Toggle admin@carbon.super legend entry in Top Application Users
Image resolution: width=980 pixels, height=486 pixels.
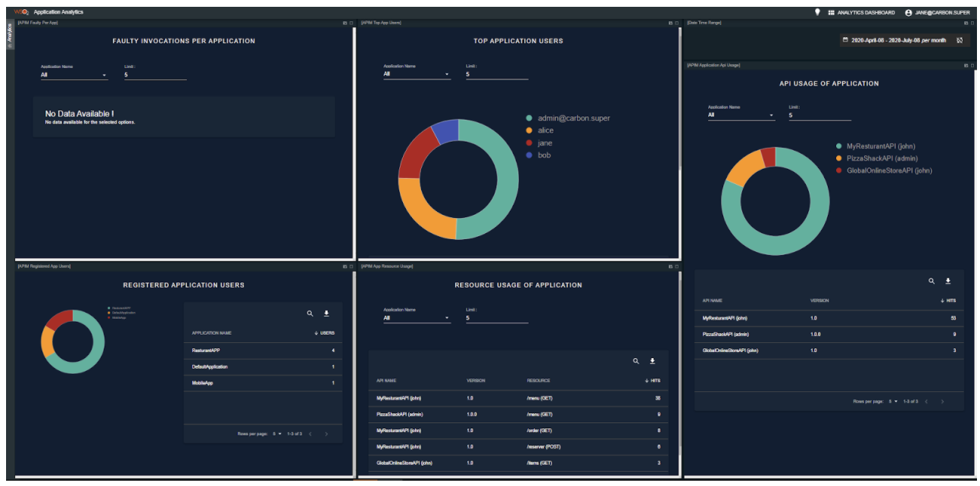568,118
